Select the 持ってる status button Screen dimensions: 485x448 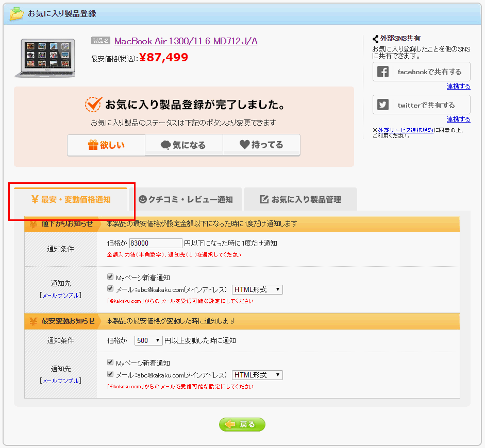coord(262,145)
